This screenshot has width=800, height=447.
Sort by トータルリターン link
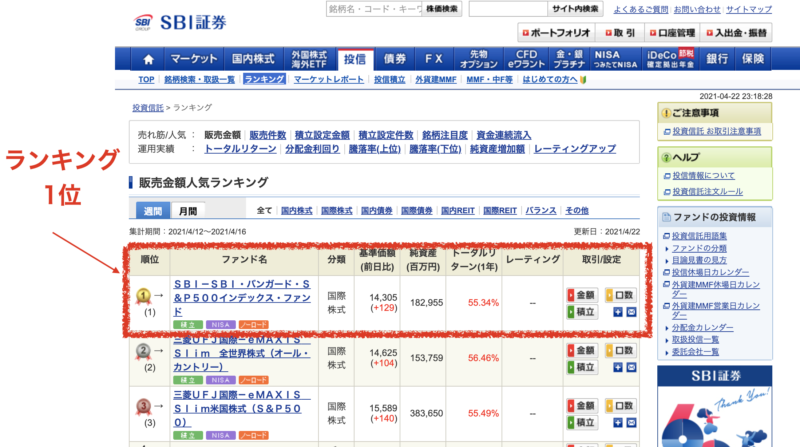(x=240, y=149)
